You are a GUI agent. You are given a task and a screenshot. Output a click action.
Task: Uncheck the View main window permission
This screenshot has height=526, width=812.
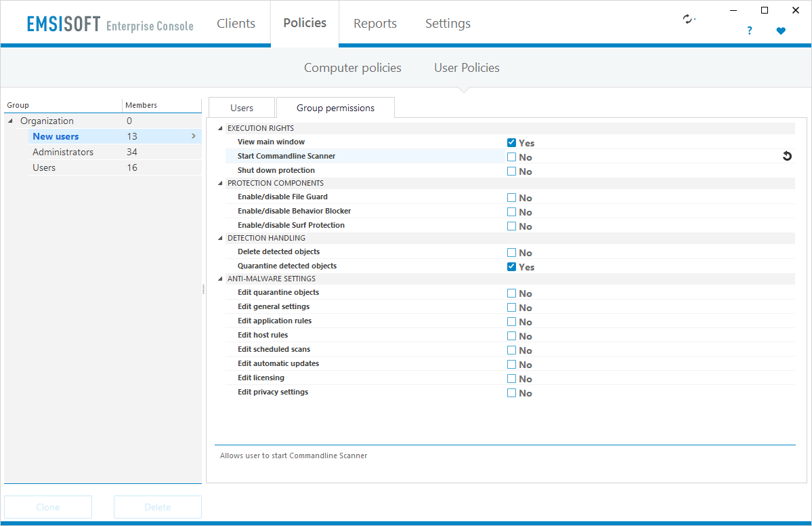point(512,143)
